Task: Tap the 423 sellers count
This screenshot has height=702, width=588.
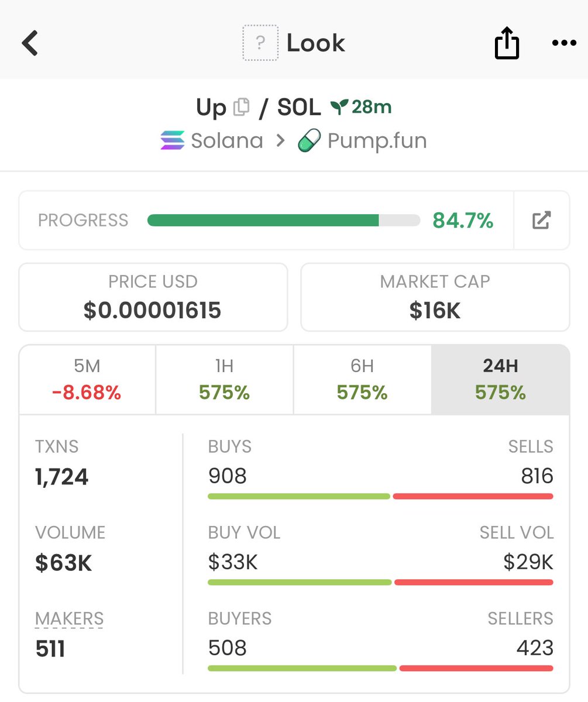Action: click(x=535, y=648)
